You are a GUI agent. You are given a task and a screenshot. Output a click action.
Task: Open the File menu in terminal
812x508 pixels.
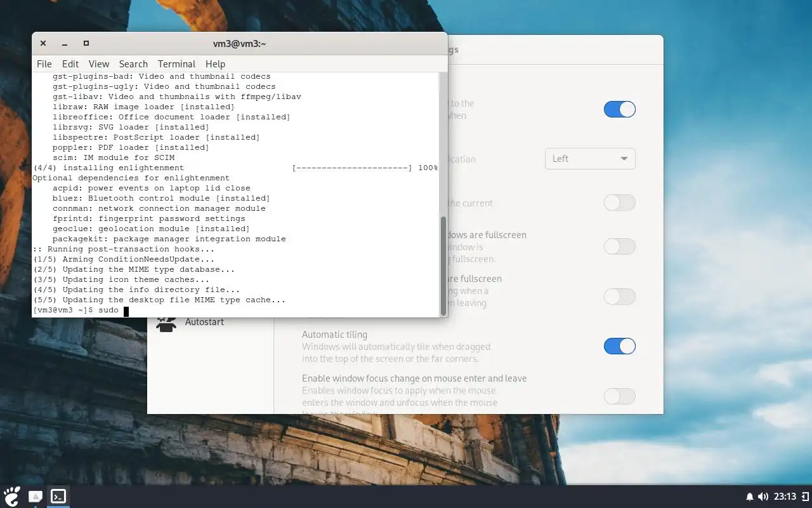(44, 64)
